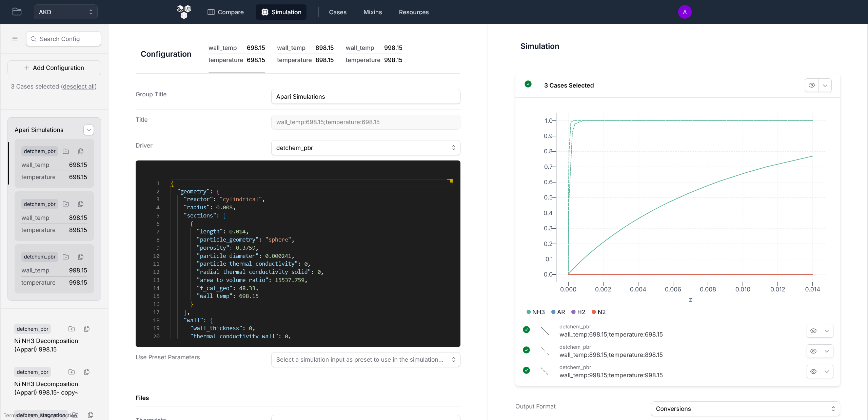Screen dimensions: 868x420
Task: Click the deselect all link
Action: coord(79,87)
